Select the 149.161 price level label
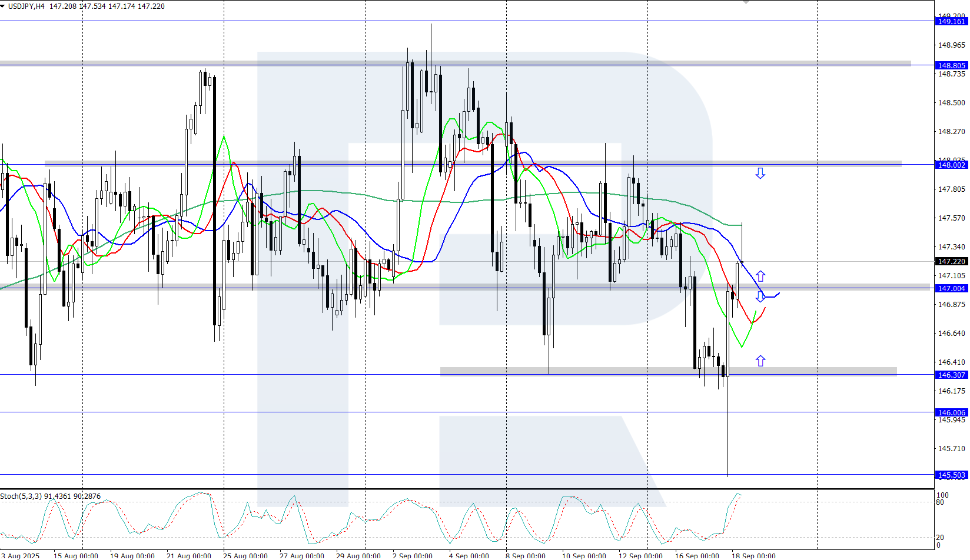970x560 pixels. click(x=951, y=21)
